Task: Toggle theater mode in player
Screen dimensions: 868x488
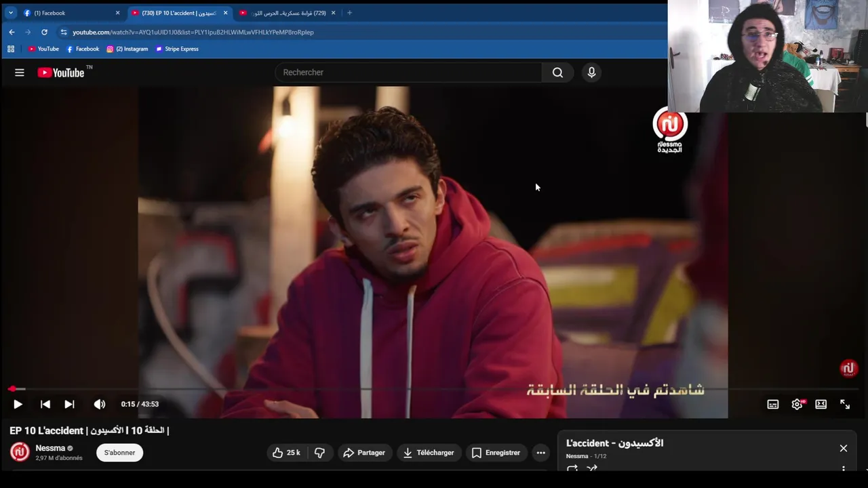Action: tap(821, 404)
